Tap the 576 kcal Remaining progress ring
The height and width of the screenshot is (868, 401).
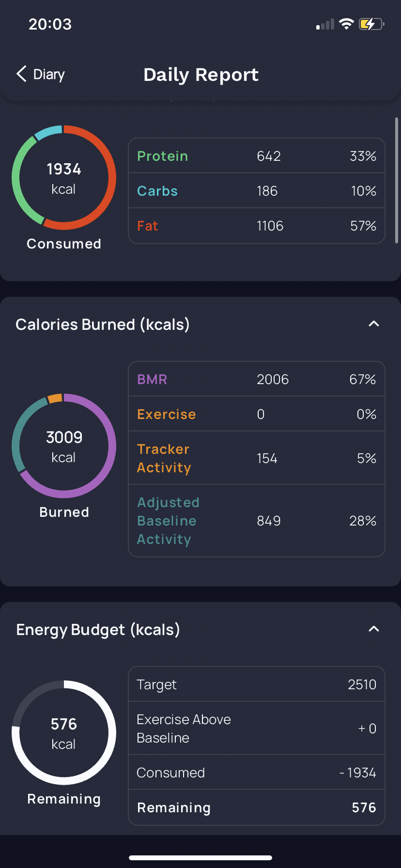point(64,732)
